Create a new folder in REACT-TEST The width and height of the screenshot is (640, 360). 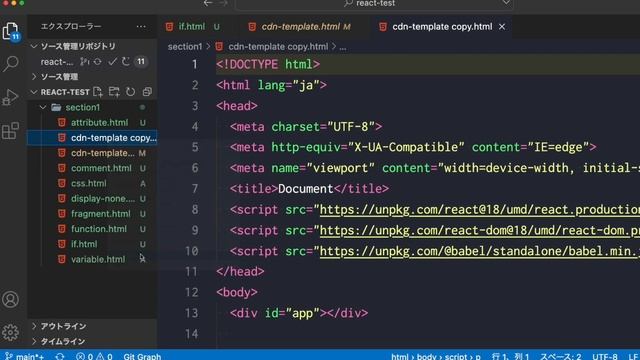tap(114, 92)
